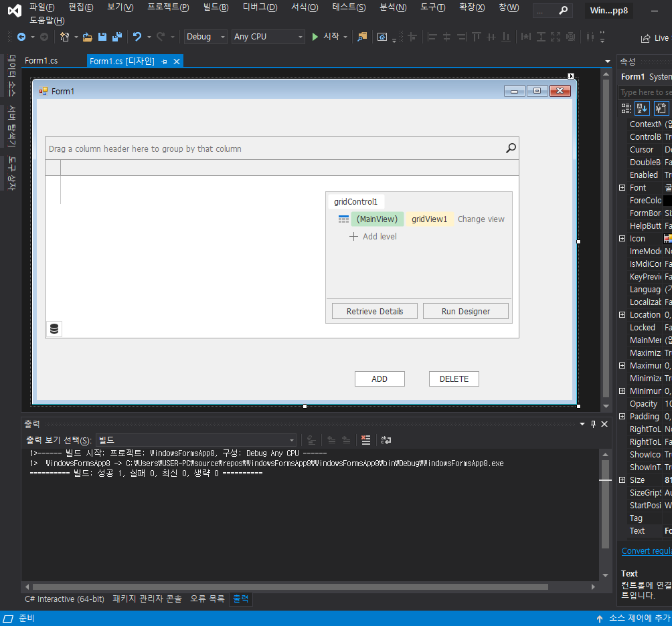Image resolution: width=672 pixels, height=626 pixels.
Task: Expand the Location property
Action: pyautogui.click(x=622, y=315)
